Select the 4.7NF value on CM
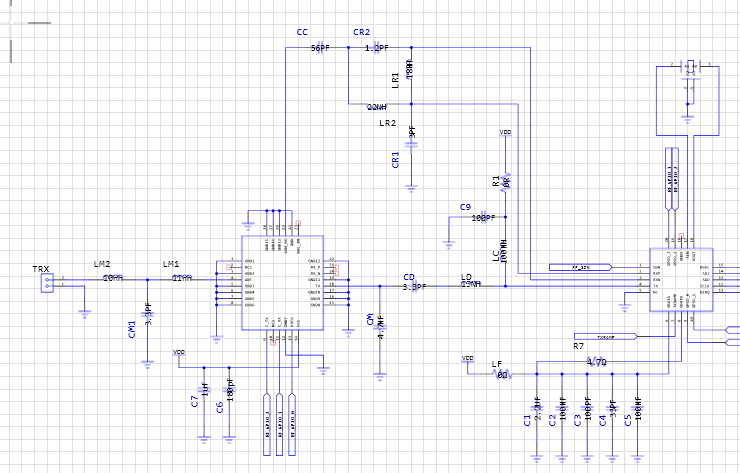740x473 pixels. click(382, 326)
